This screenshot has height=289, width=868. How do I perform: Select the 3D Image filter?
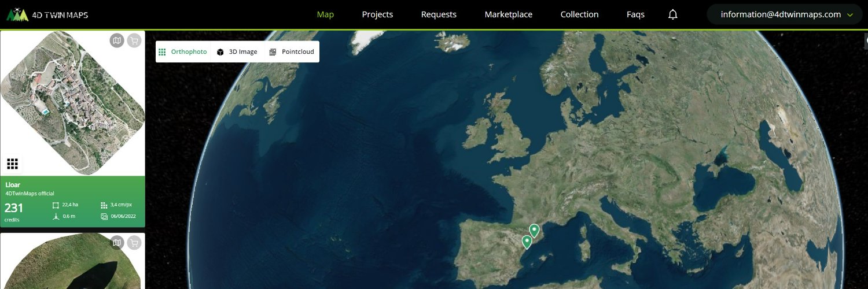point(237,51)
